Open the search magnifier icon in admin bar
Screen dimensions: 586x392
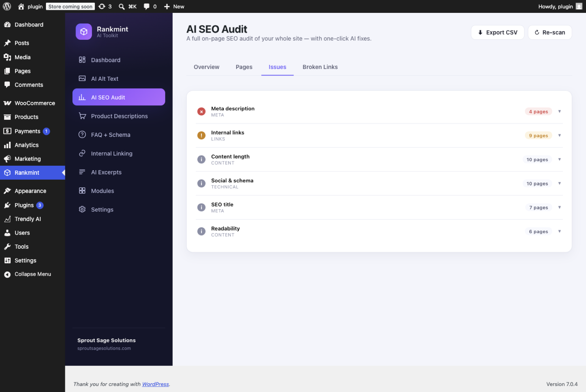(121, 6)
